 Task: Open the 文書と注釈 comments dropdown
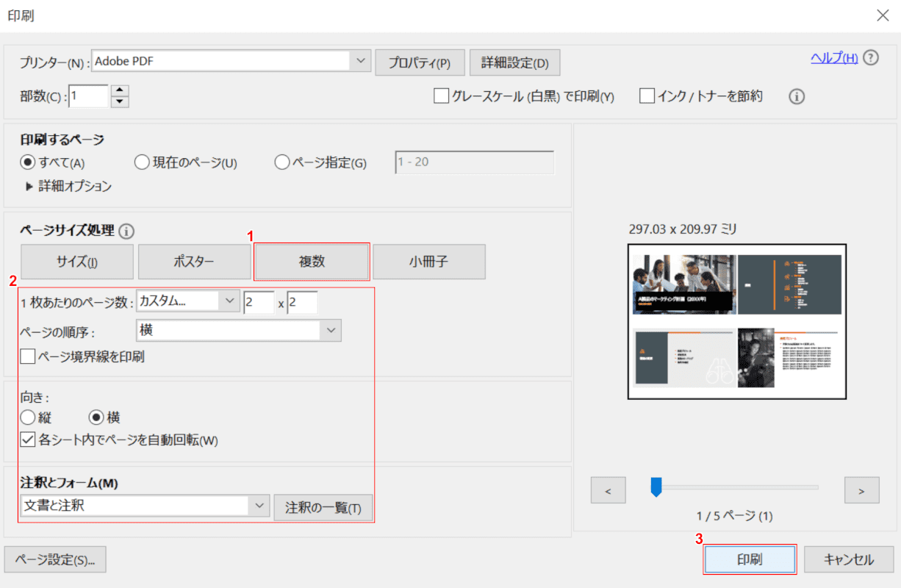tap(145, 506)
